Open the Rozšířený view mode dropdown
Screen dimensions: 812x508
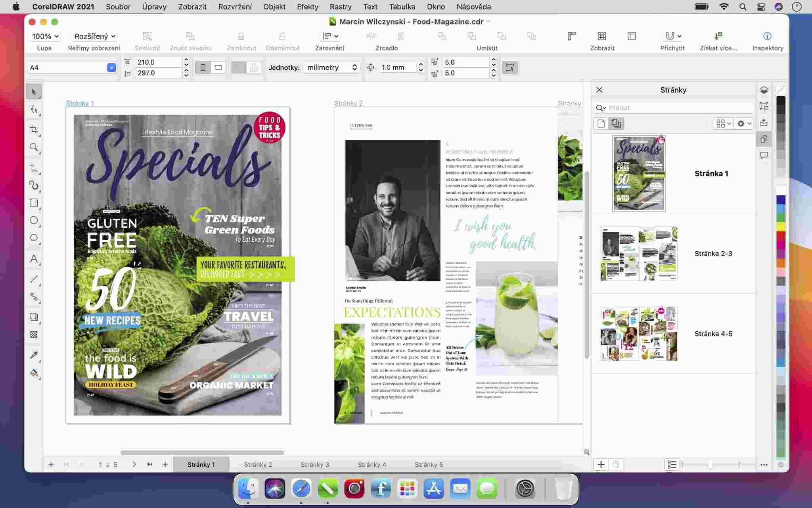tap(95, 37)
